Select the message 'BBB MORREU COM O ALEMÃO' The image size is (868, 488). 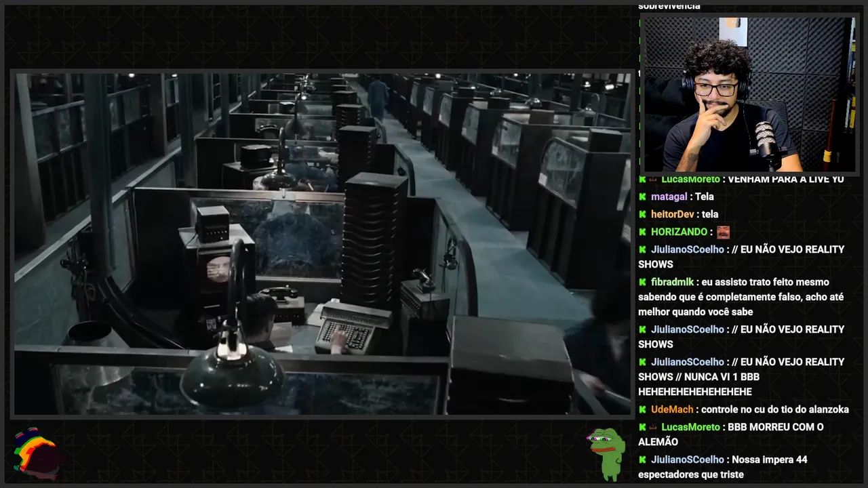[x=731, y=434]
